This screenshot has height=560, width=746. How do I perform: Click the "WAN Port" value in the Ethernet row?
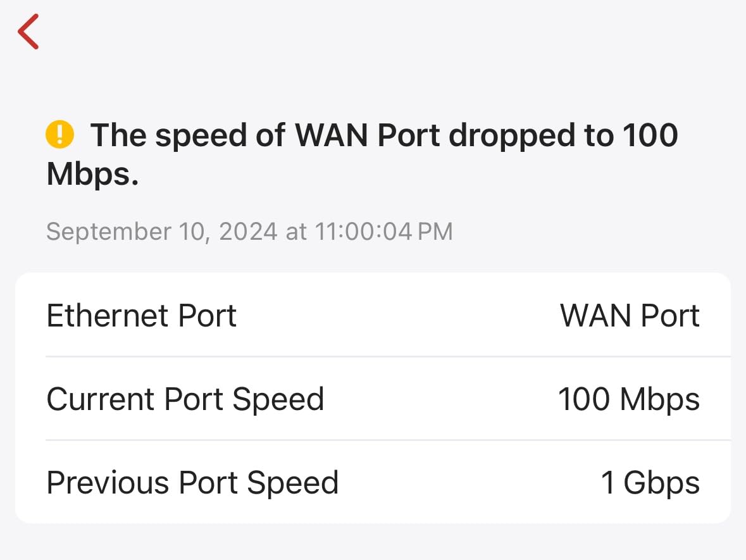click(630, 315)
